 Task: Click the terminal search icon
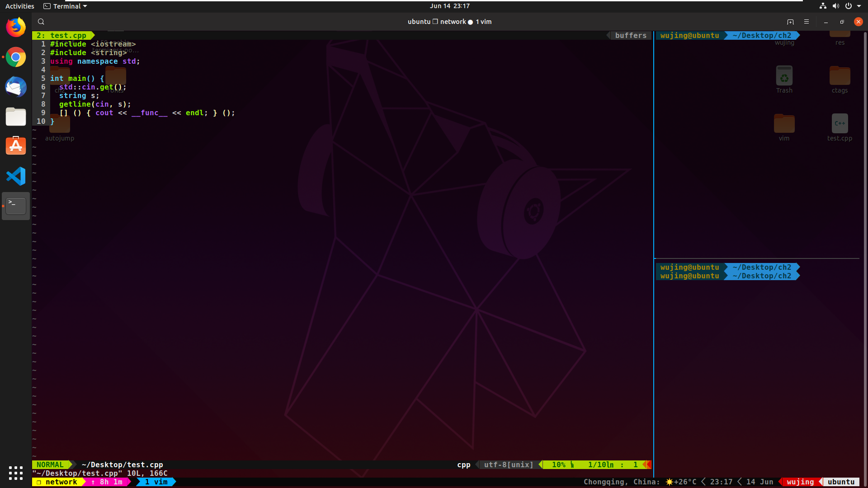41,22
